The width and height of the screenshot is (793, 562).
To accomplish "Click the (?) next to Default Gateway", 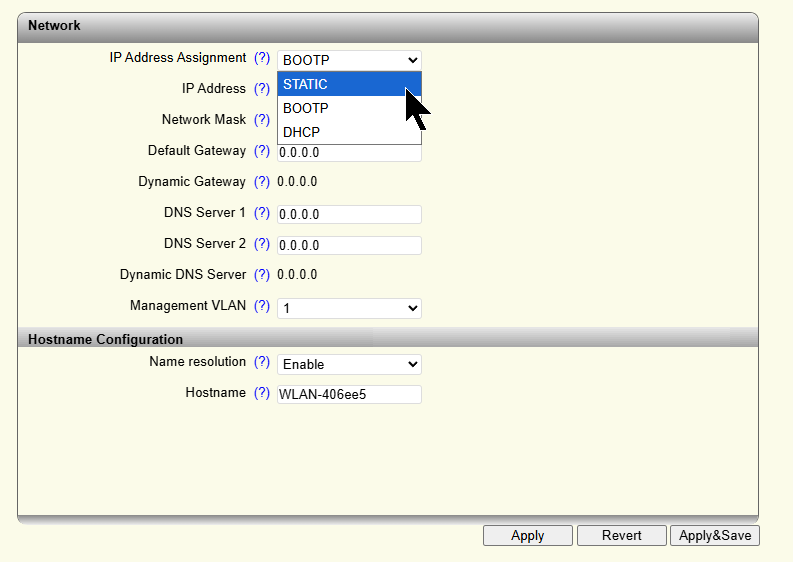I will 262,151.
